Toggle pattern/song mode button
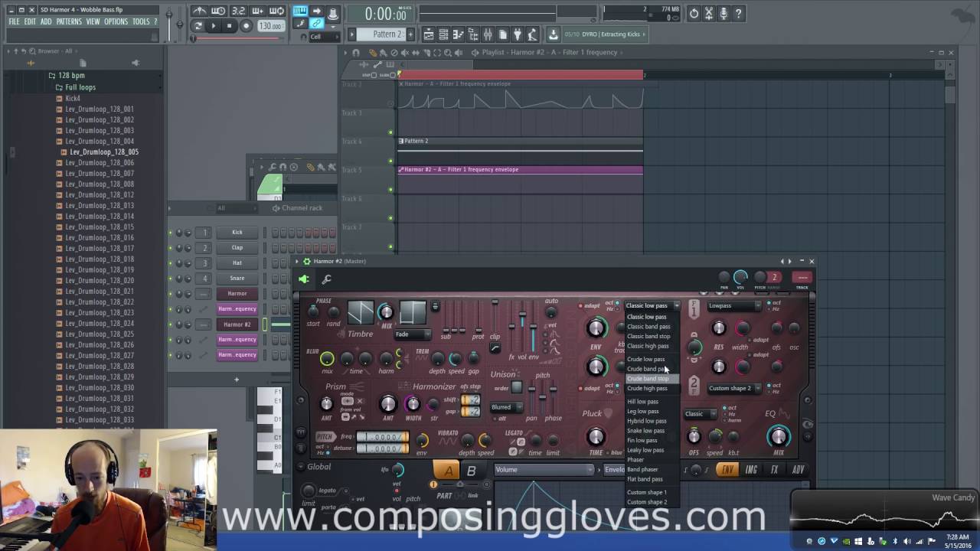This screenshot has height=551, width=980. 198,26
